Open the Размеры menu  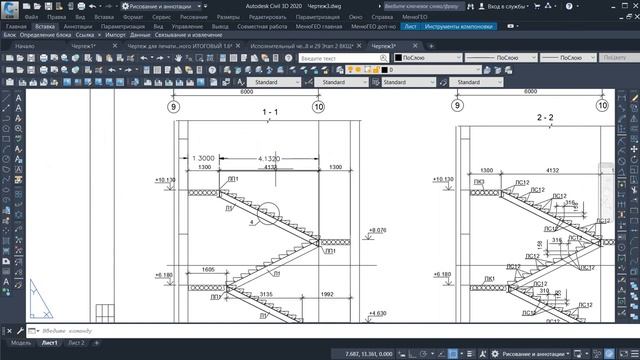click(x=228, y=17)
